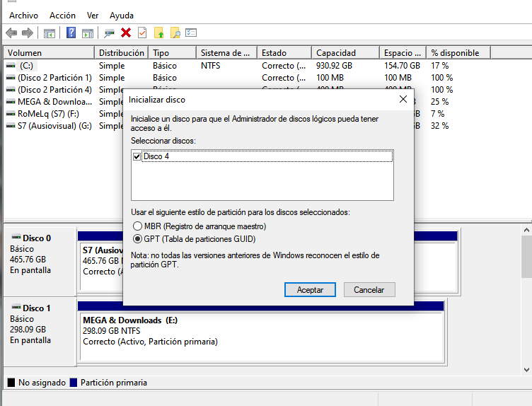This screenshot has height=406, width=532.
Task: Sort by the Capacidad column header
Action: click(x=345, y=53)
